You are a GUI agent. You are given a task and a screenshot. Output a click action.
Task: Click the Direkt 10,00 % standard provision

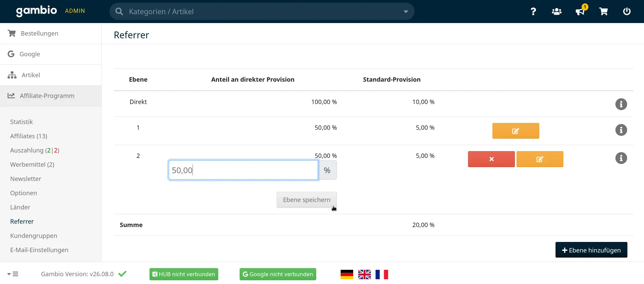point(423,102)
